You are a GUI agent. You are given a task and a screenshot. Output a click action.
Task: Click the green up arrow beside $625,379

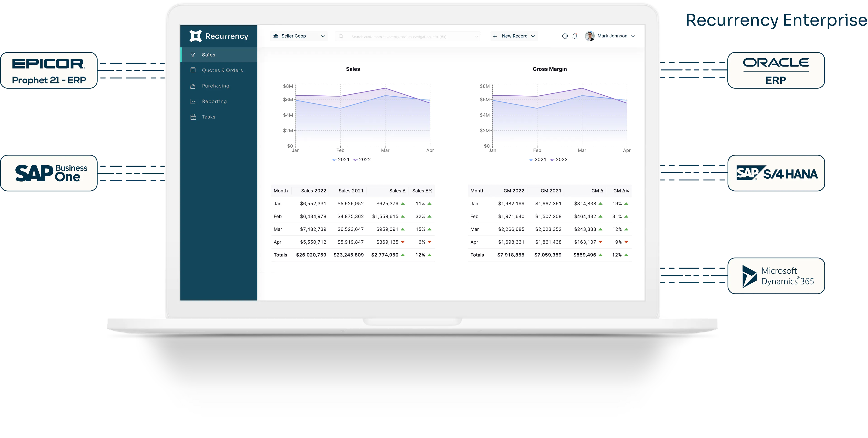403,204
